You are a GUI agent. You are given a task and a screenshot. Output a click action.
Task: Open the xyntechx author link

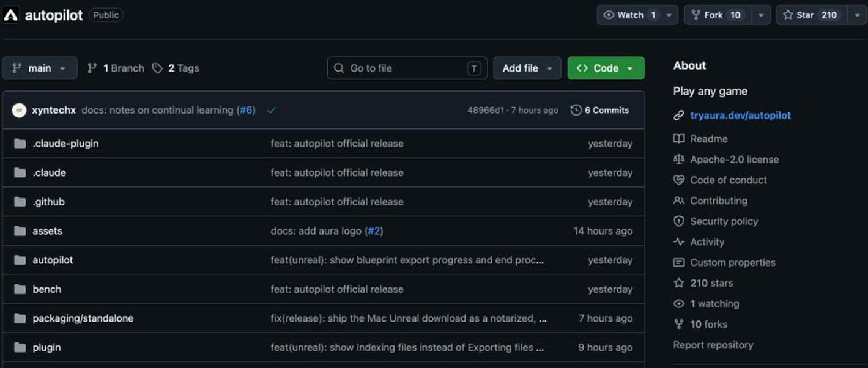(54, 110)
